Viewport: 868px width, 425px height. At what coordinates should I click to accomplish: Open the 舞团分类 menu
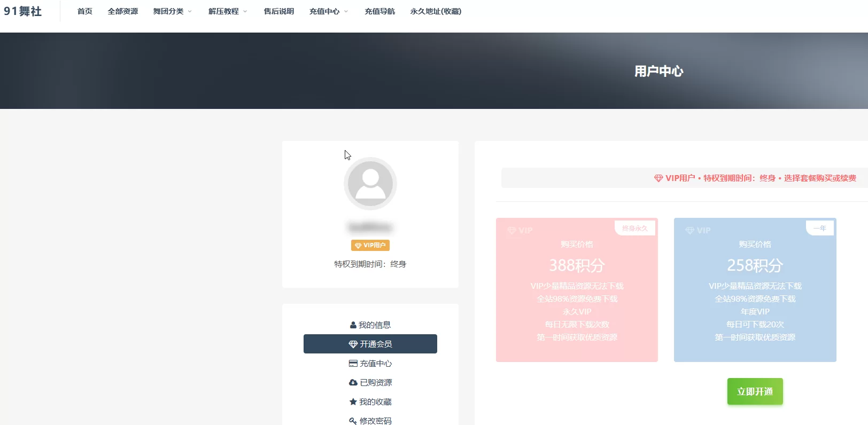coord(168,11)
